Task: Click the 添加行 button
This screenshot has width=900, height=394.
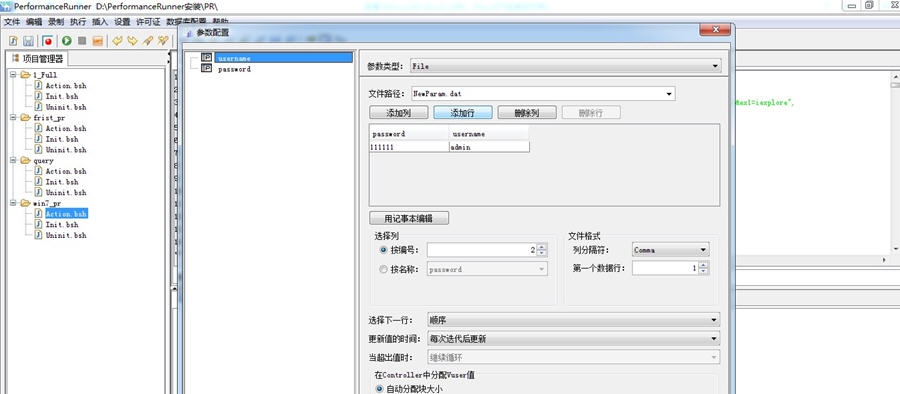Action: pyautogui.click(x=463, y=113)
